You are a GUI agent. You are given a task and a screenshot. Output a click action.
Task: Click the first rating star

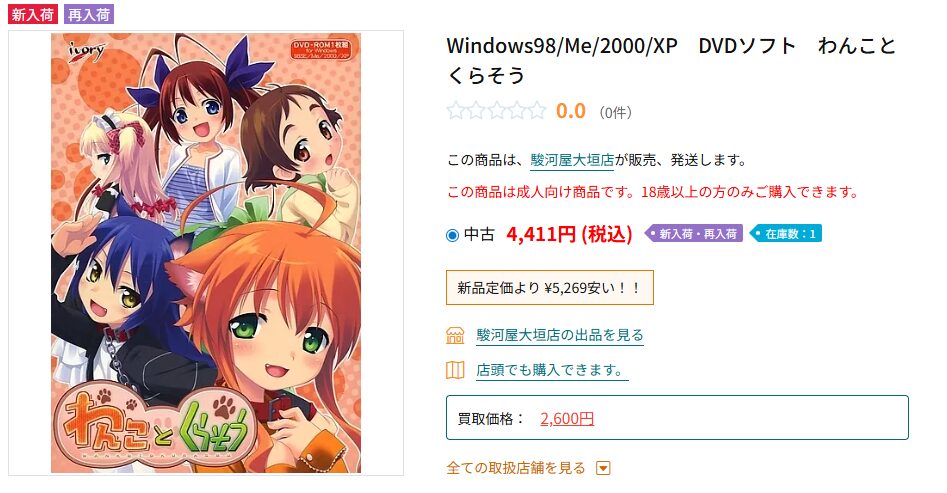pos(456,111)
